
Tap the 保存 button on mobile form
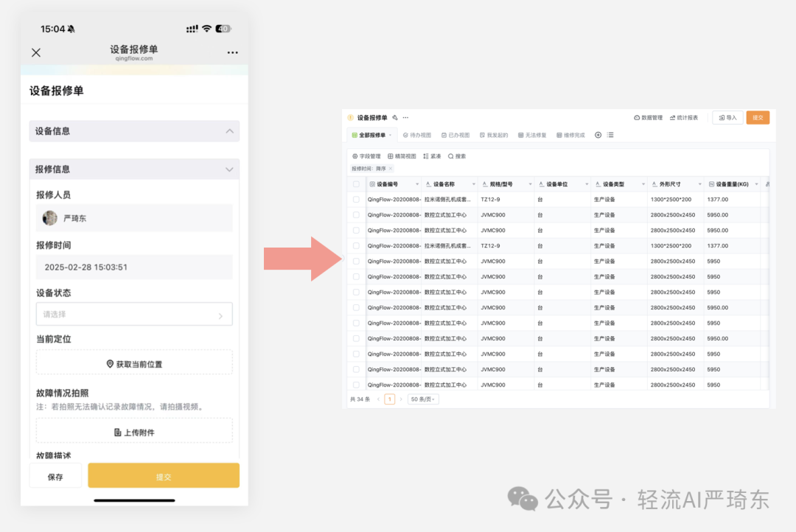[55, 476]
